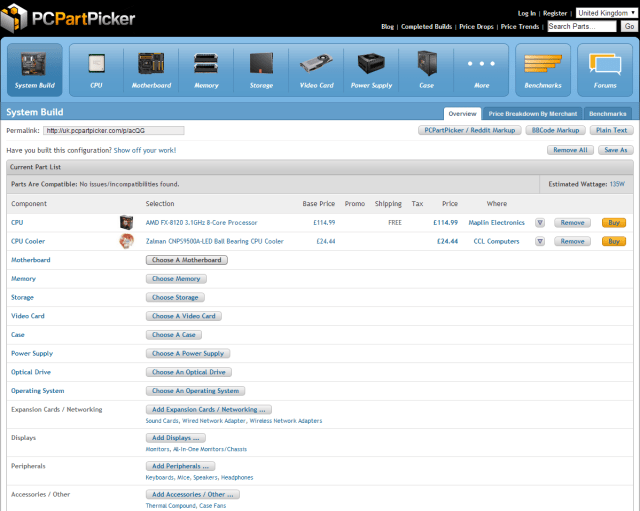Switch to the Benchmarks tab
The width and height of the screenshot is (640, 511).
[607, 114]
